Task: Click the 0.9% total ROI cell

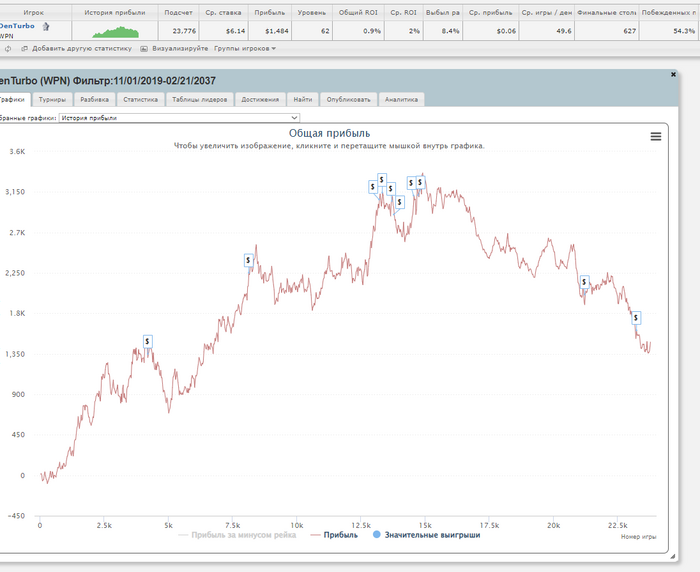Action: tap(358, 31)
